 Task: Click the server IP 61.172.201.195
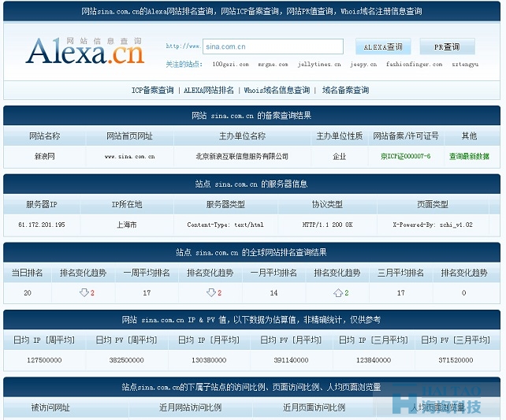click(42, 225)
